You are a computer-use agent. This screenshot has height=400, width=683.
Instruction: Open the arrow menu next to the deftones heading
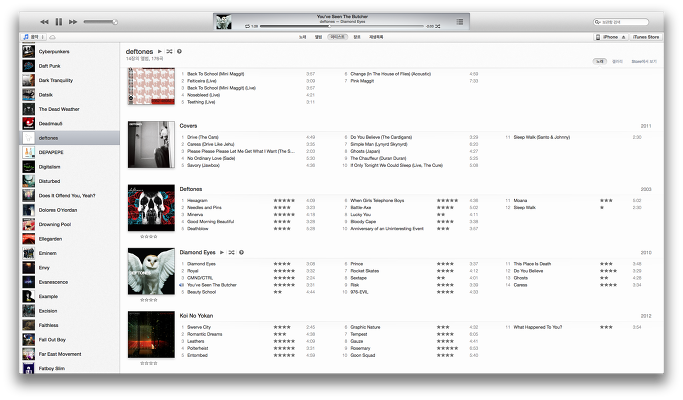[179, 51]
